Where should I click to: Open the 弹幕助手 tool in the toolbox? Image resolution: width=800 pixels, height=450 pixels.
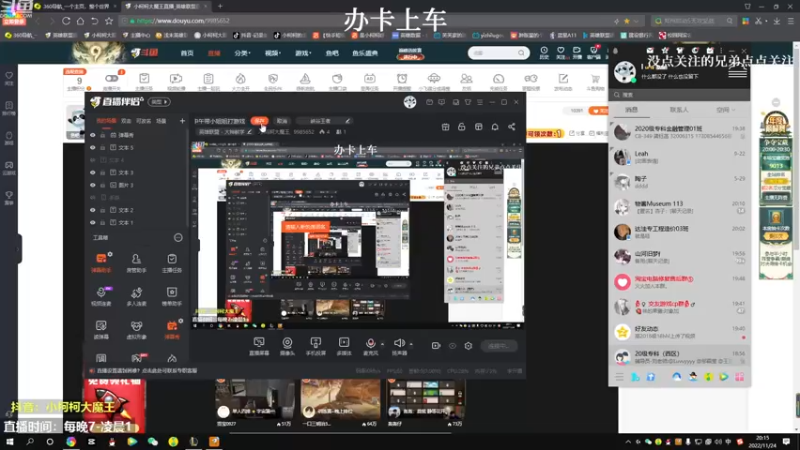click(101, 262)
